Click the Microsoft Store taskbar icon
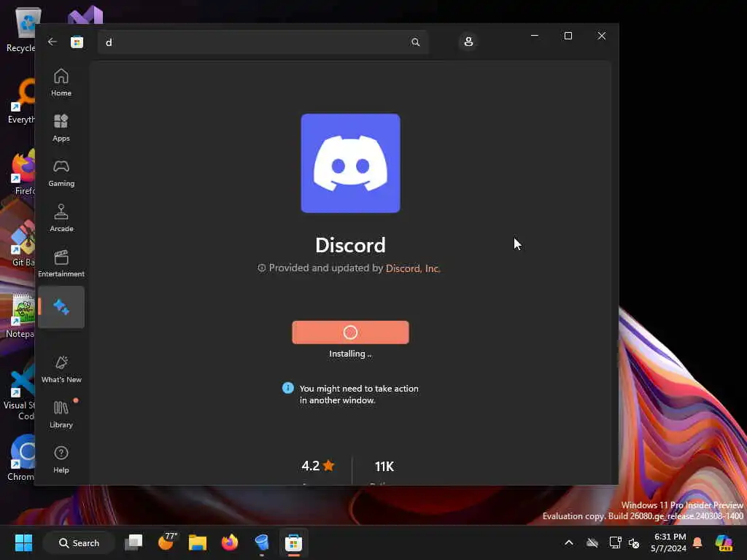 [293, 542]
